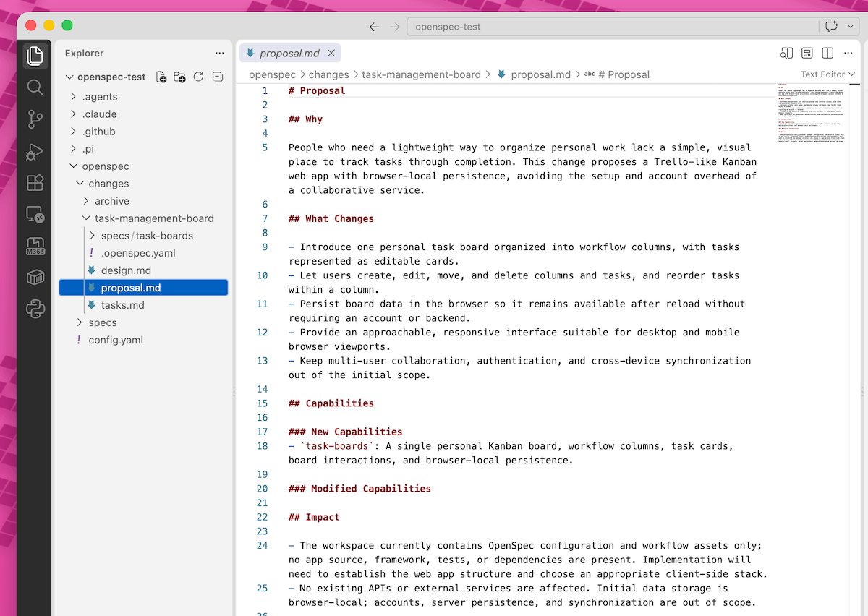This screenshot has width=868, height=616.
Task: Open the Containers view icon
Action: click(35, 278)
